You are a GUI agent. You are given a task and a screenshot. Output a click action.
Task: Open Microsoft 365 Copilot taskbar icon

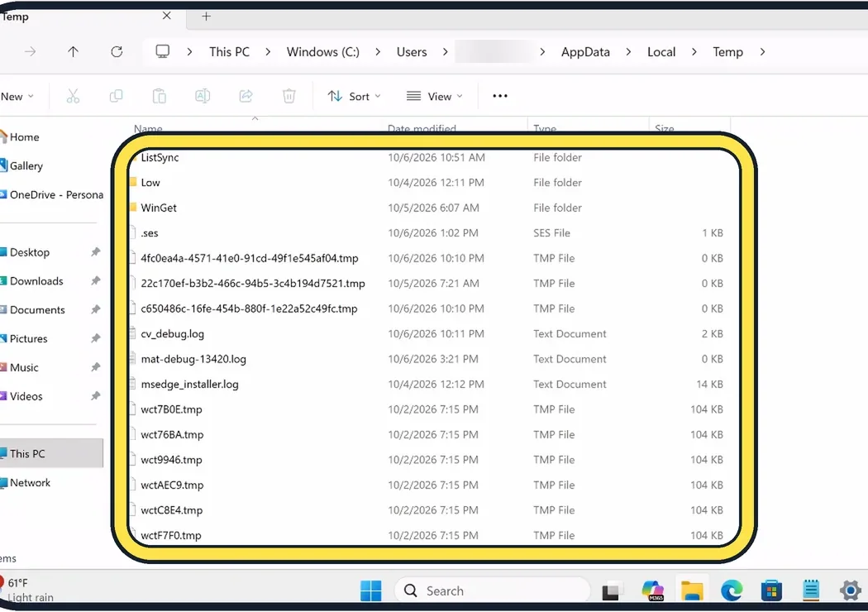click(653, 590)
